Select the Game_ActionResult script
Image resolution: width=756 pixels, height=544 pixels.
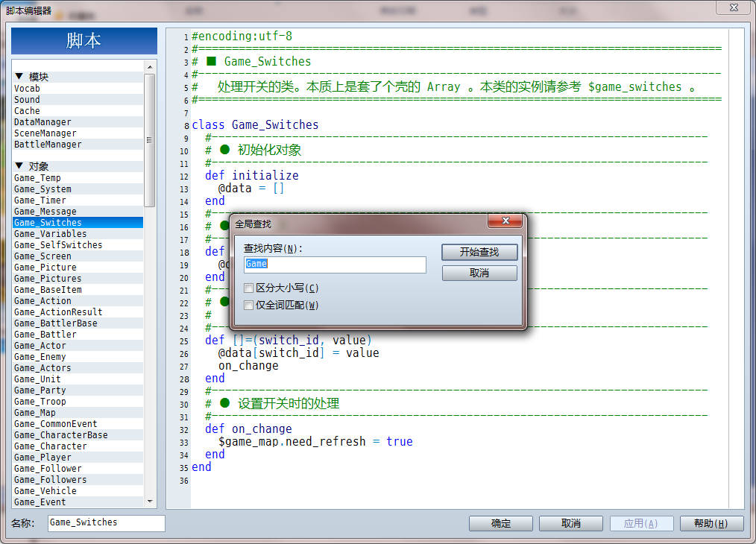pos(78,312)
